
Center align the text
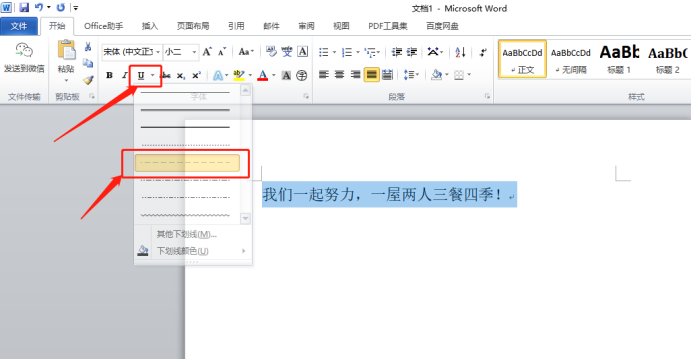coord(339,75)
